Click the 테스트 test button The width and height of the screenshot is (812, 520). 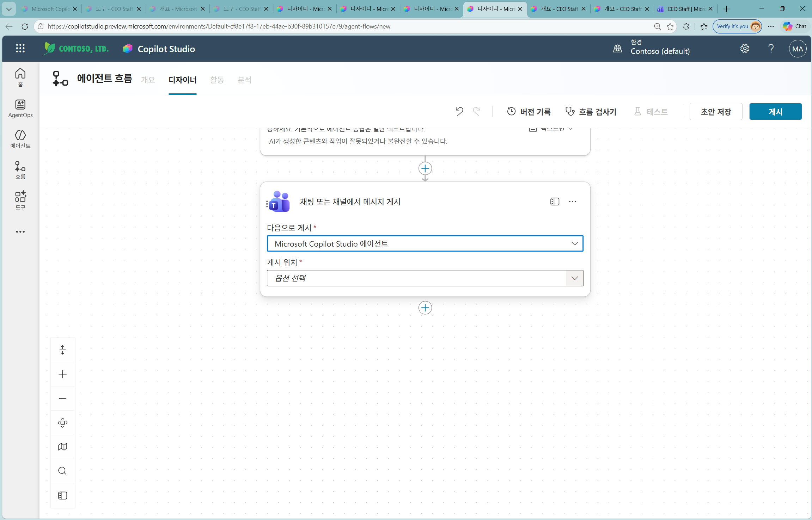tap(651, 112)
